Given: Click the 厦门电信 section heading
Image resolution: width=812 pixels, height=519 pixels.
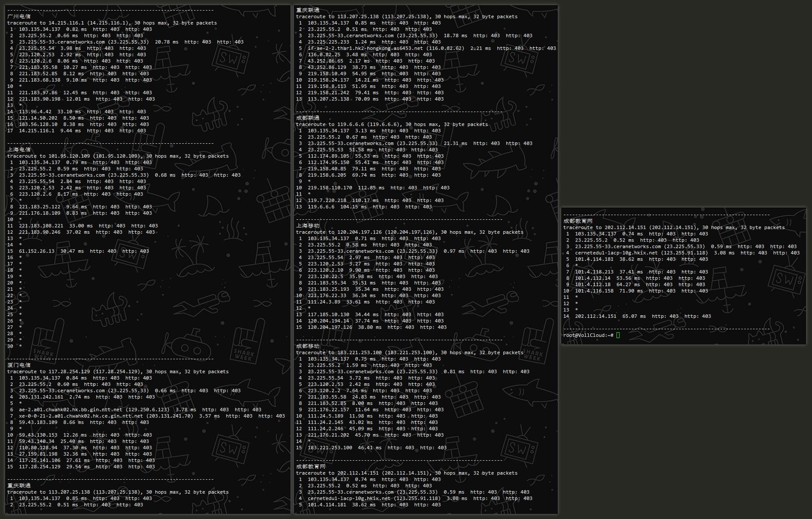Looking at the screenshot, I should point(19,365).
